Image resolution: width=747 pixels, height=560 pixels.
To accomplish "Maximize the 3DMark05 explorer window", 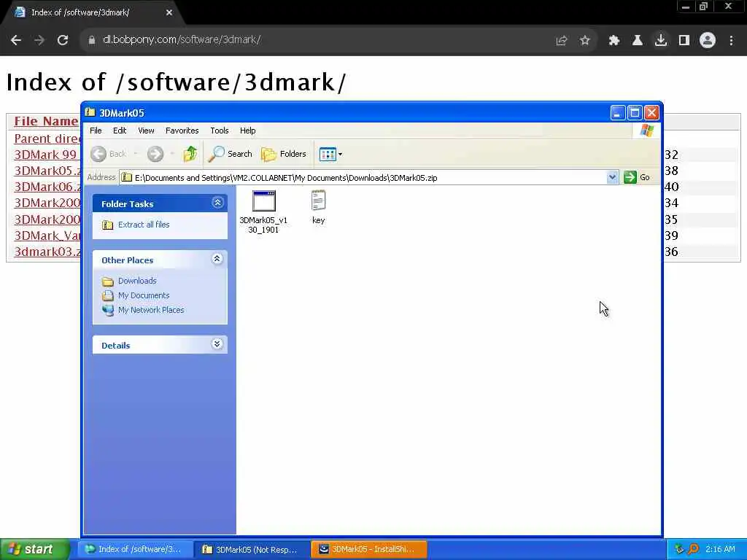I will [x=635, y=113].
